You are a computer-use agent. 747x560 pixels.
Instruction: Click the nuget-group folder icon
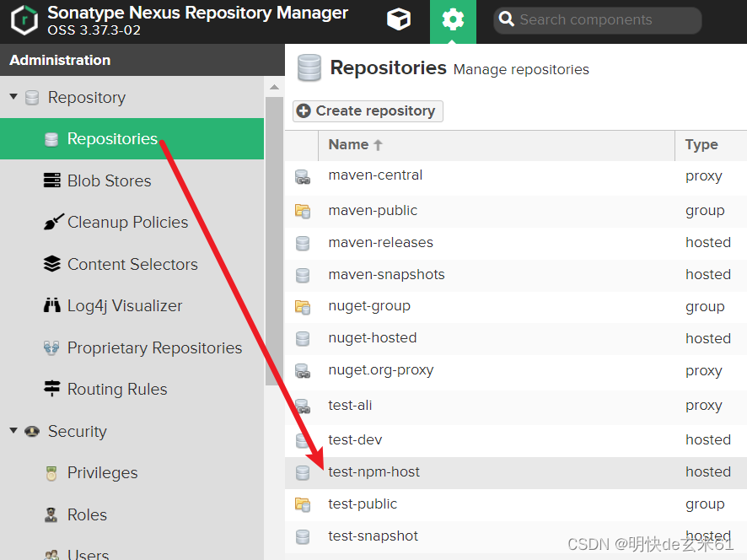(x=303, y=307)
